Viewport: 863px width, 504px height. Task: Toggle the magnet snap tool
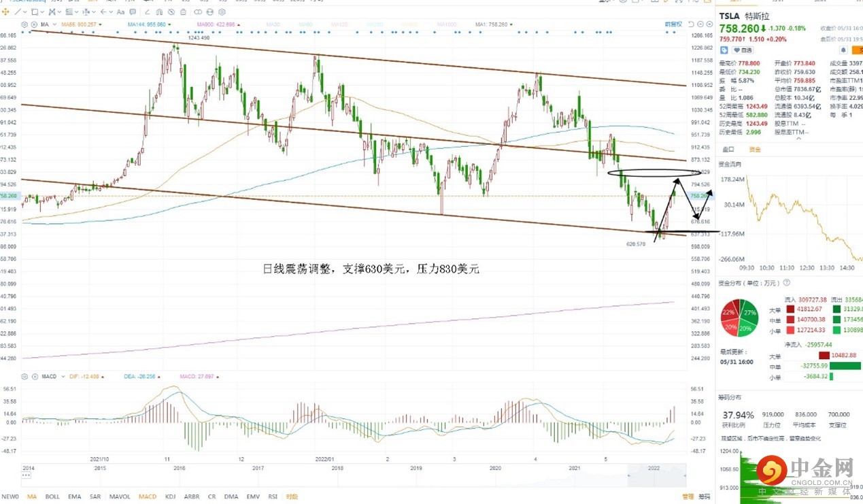pyautogui.click(x=159, y=12)
